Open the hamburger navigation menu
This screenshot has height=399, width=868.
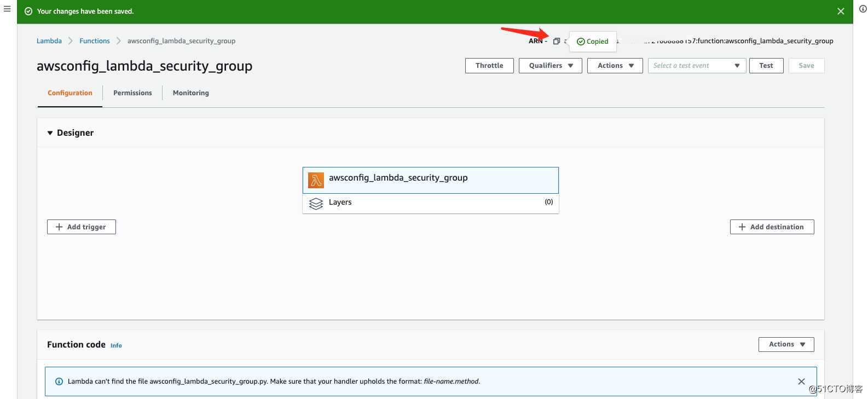(x=7, y=9)
